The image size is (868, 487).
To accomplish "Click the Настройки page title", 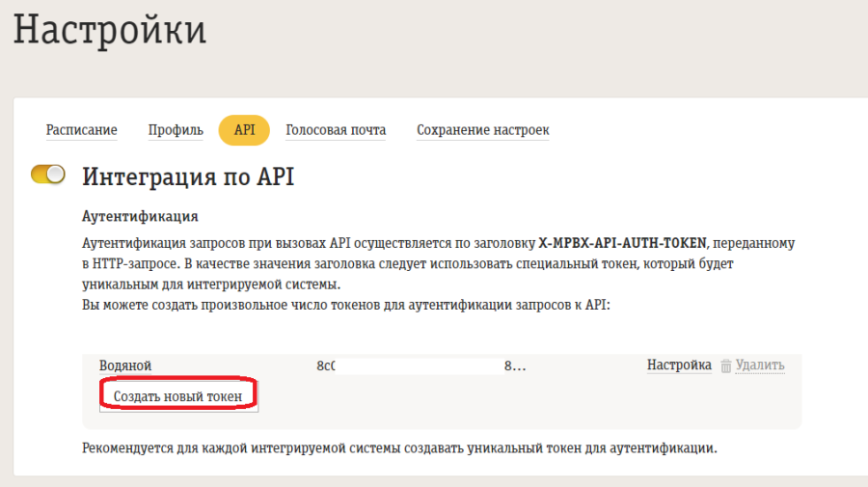I will [109, 30].
